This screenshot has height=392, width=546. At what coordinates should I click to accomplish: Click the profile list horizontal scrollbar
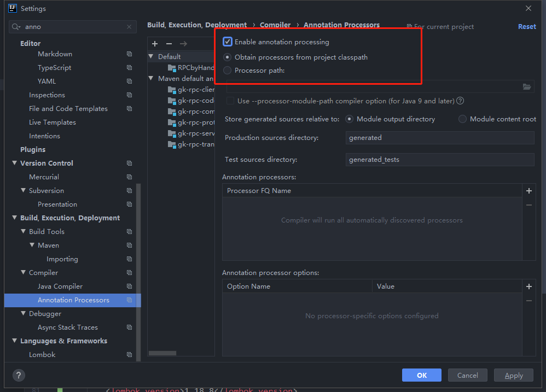(162, 353)
